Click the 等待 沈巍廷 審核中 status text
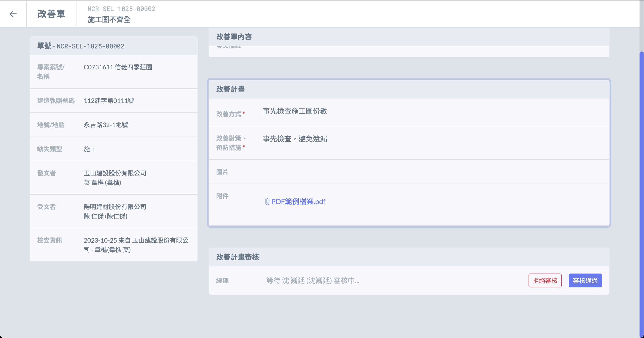The image size is (644, 338). (313, 280)
